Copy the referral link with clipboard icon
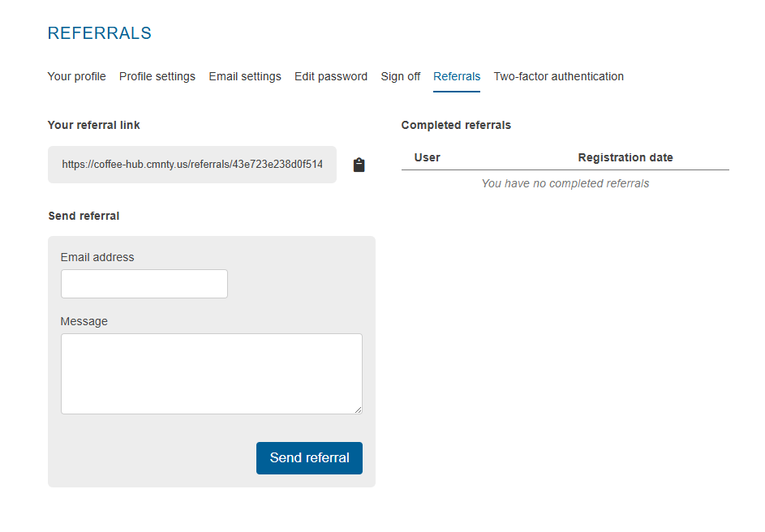The height and width of the screenshot is (532, 765). (x=359, y=165)
